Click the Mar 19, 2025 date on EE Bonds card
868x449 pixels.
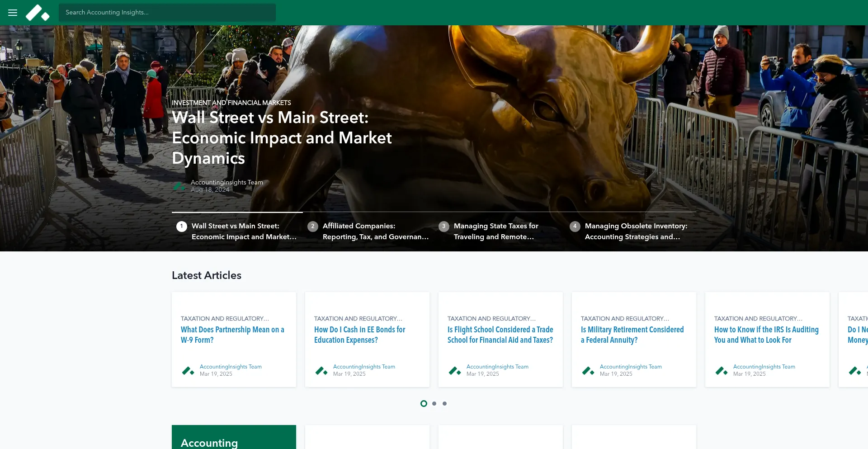point(349,374)
